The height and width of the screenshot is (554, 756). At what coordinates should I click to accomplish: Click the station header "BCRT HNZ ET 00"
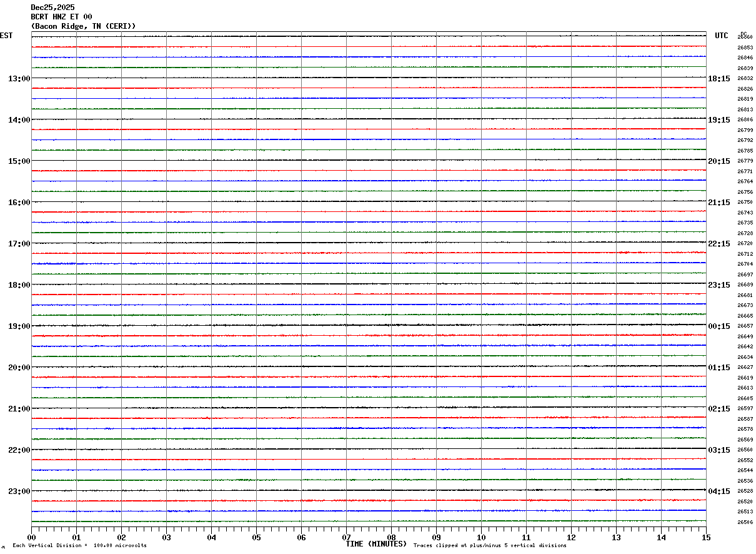click(61, 17)
